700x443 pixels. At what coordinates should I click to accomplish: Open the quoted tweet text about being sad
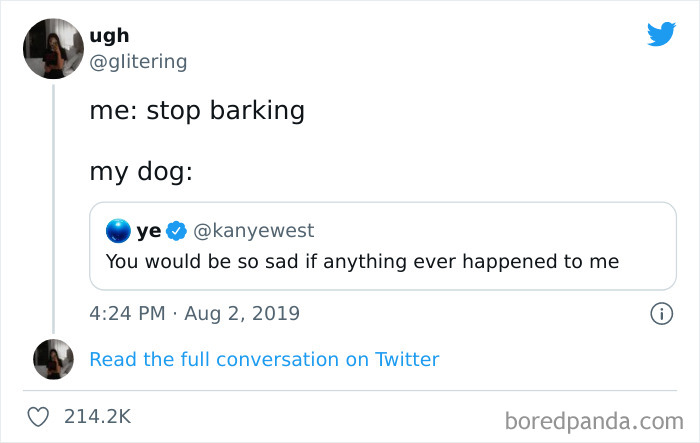[x=362, y=262]
